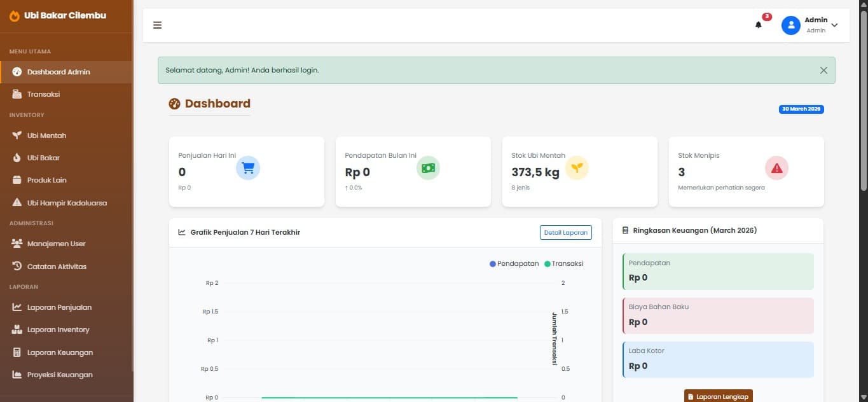Click the Laporan Keuangan calculator icon

point(17,352)
